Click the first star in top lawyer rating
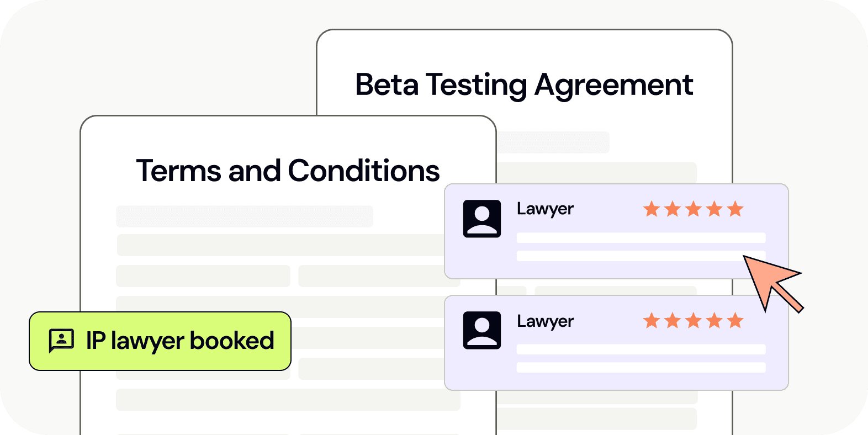 point(652,209)
